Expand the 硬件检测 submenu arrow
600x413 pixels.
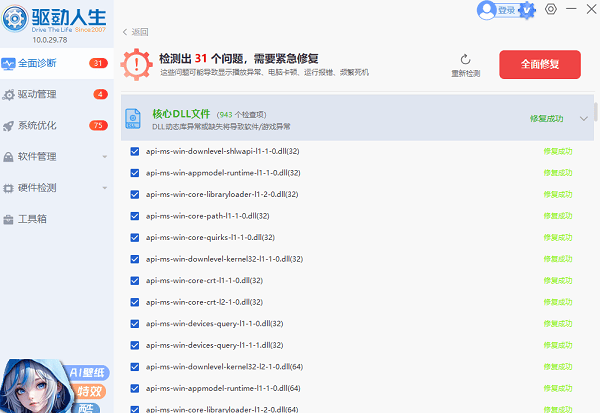104,188
